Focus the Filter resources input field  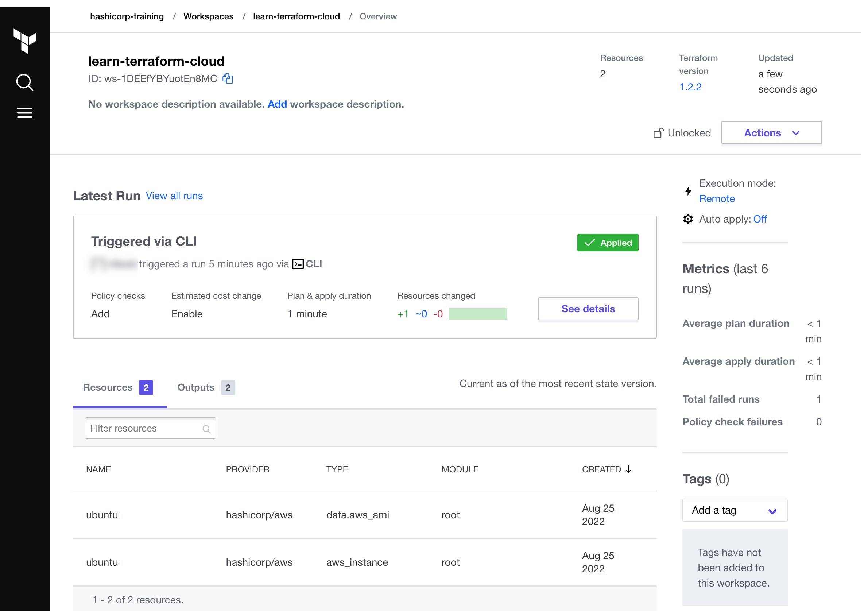click(144, 428)
